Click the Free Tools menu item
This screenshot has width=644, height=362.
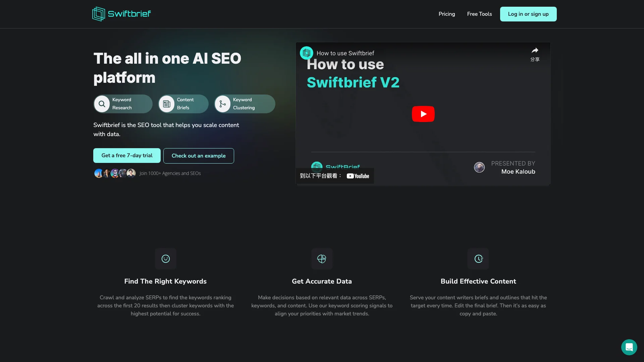pos(479,14)
